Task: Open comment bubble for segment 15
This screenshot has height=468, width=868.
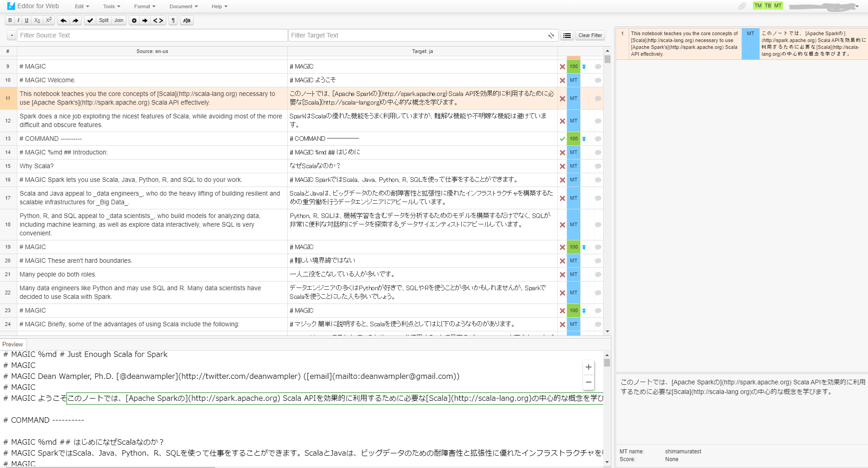Action: click(x=598, y=166)
